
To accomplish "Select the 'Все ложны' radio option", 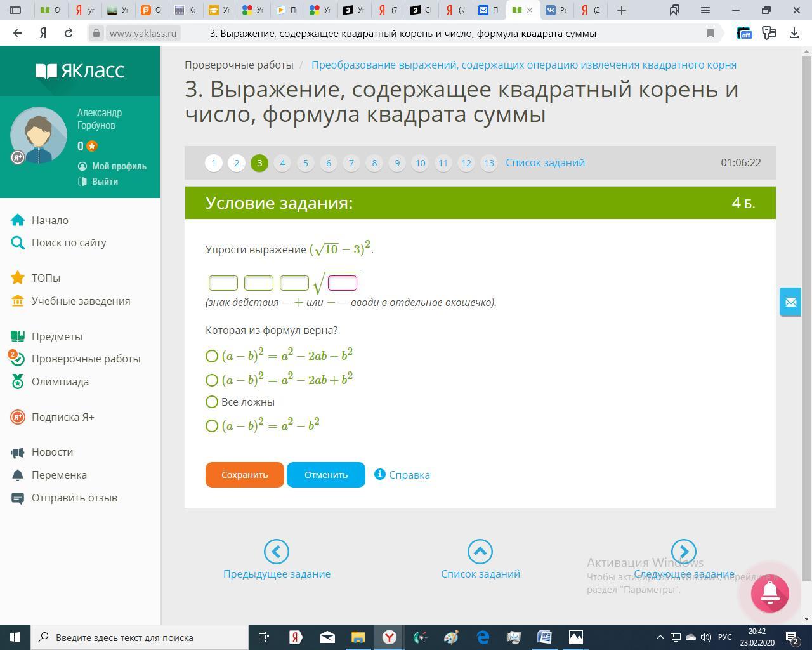I will (x=212, y=402).
